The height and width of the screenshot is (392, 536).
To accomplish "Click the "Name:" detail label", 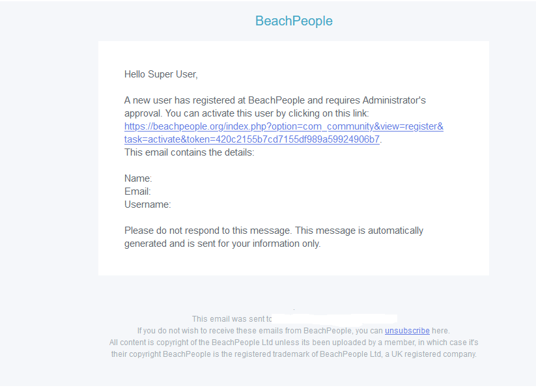I will tap(138, 178).
